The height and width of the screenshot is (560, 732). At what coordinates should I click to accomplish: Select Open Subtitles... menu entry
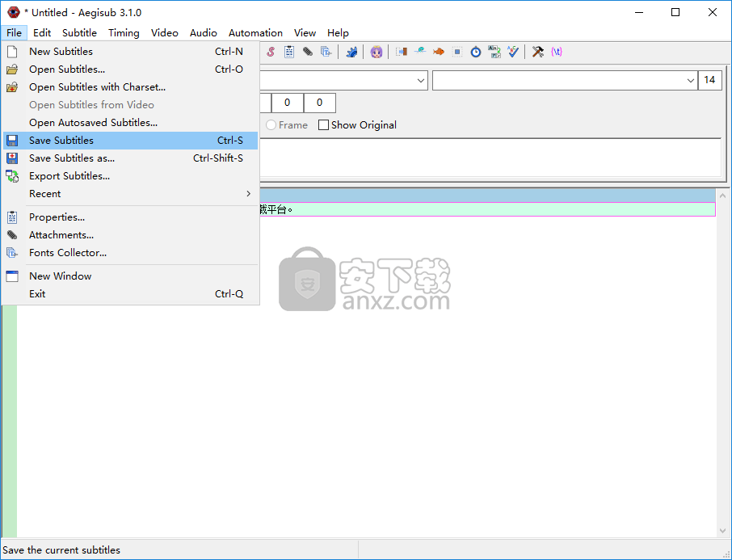(130, 69)
